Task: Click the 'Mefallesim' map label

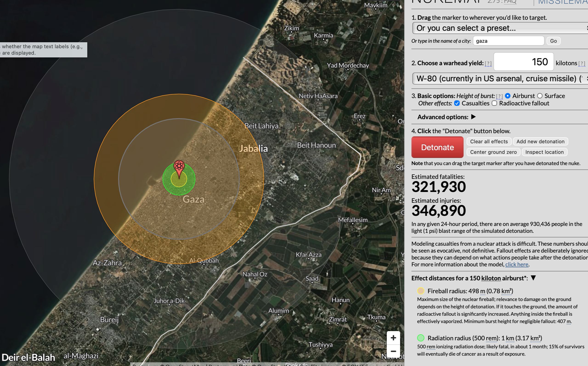Action: pos(353,220)
